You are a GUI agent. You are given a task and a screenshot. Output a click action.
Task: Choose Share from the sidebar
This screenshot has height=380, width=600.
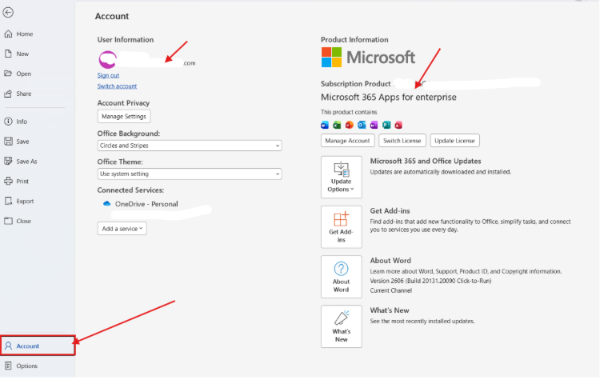pos(18,94)
